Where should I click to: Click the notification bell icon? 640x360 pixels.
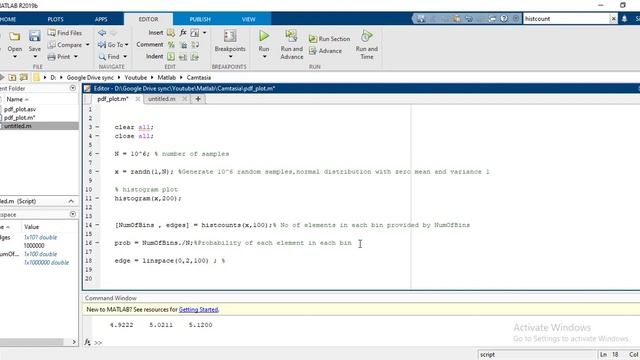click(624, 19)
